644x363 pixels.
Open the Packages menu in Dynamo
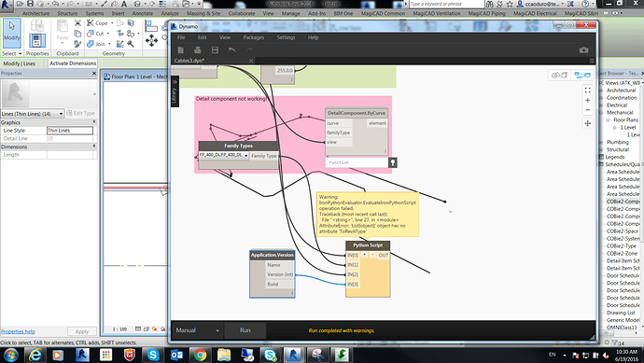point(254,37)
